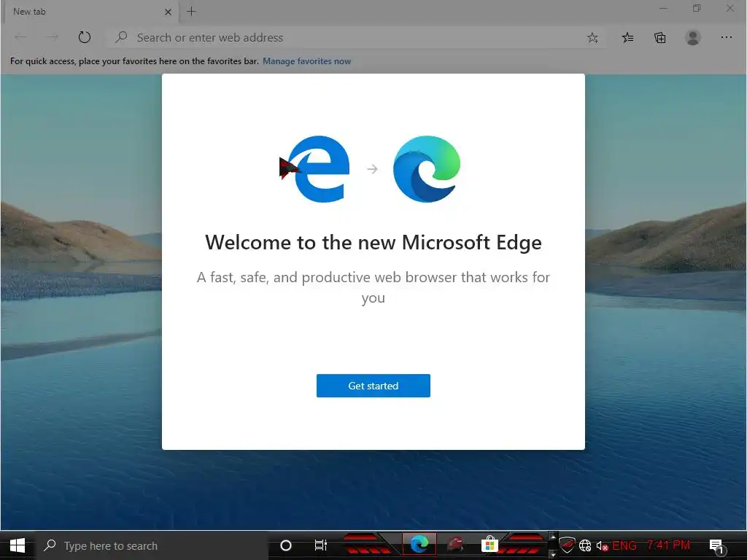Open Task View on the taskbar
The image size is (747, 560).
point(321,545)
